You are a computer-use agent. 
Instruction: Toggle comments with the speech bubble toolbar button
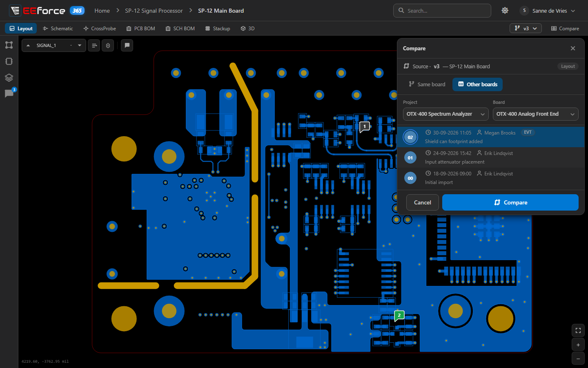pos(127,45)
